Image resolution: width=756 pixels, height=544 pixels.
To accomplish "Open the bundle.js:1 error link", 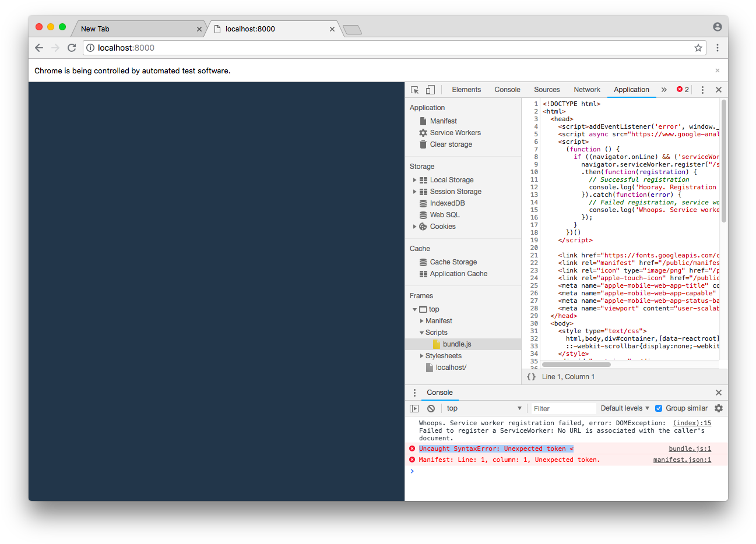I will pyautogui.click(x=690, y=448).
